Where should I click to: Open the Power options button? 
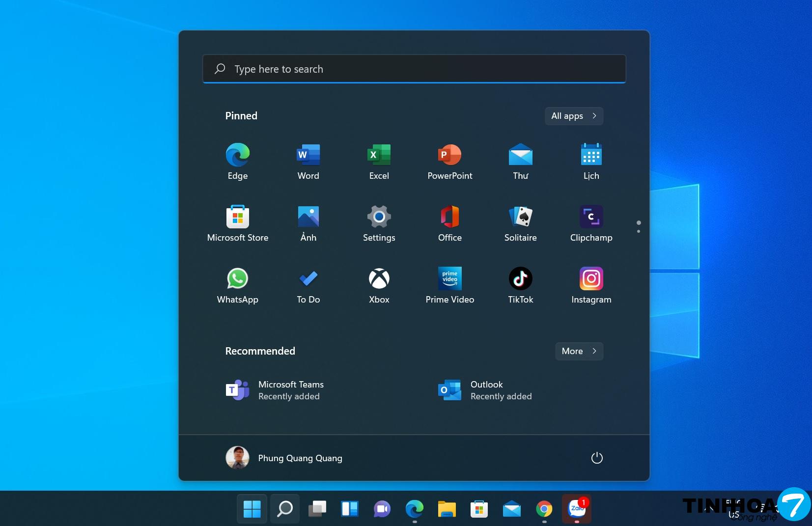pos(597,458)
